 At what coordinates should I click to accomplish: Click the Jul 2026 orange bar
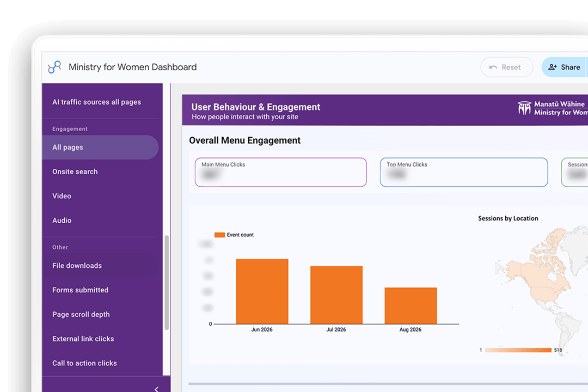pos(336,295)
